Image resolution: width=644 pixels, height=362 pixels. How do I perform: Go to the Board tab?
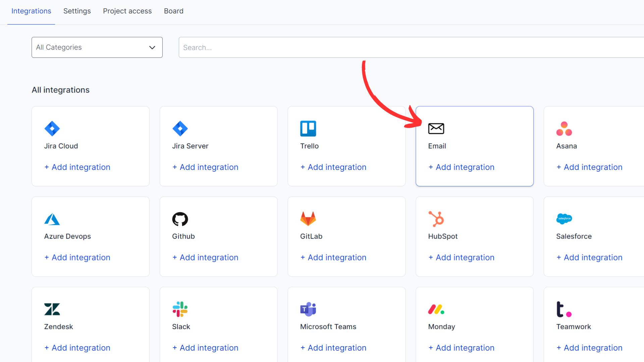pos(173,11)
